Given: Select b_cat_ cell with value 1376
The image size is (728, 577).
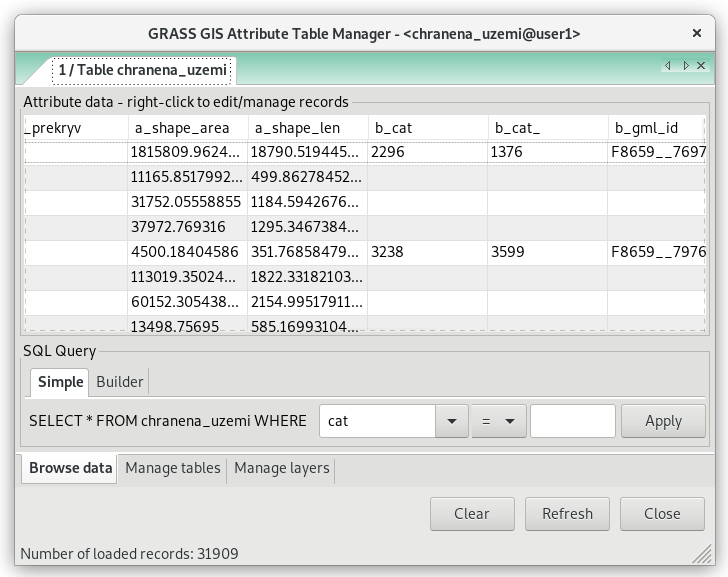Looking at the screenshot, I should click(x=547, y=152).
